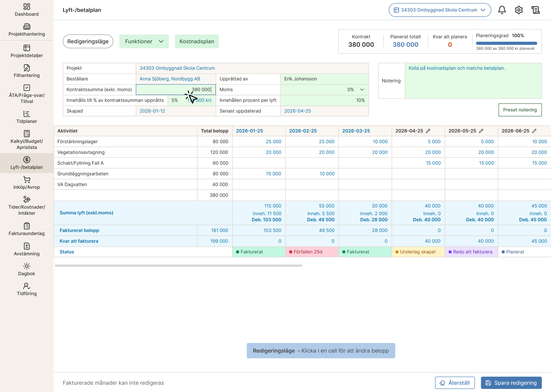The width and height of the screenshot is (551, 392).
Task: Click the Notering text area
Action: tap(473, 81)
